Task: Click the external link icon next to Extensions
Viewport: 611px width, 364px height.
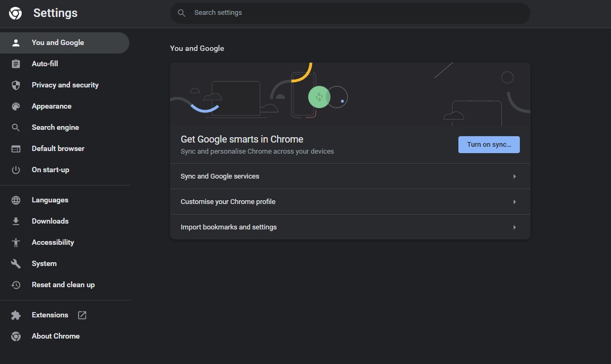Action: (x=82, y=315)
